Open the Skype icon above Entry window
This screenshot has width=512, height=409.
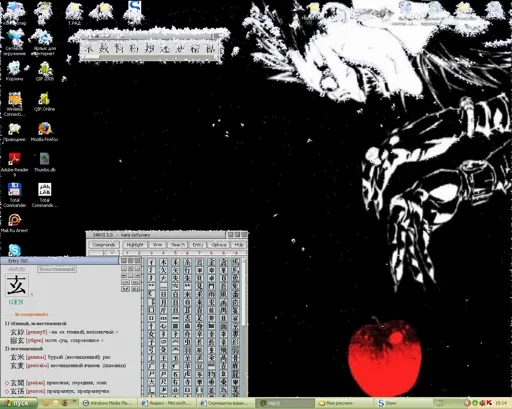tap(14, 250)
